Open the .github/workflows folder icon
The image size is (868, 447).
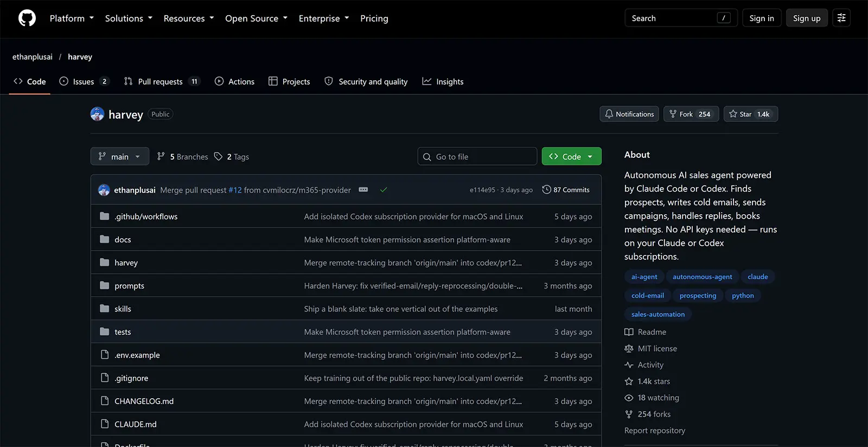[x=105, y=216]
